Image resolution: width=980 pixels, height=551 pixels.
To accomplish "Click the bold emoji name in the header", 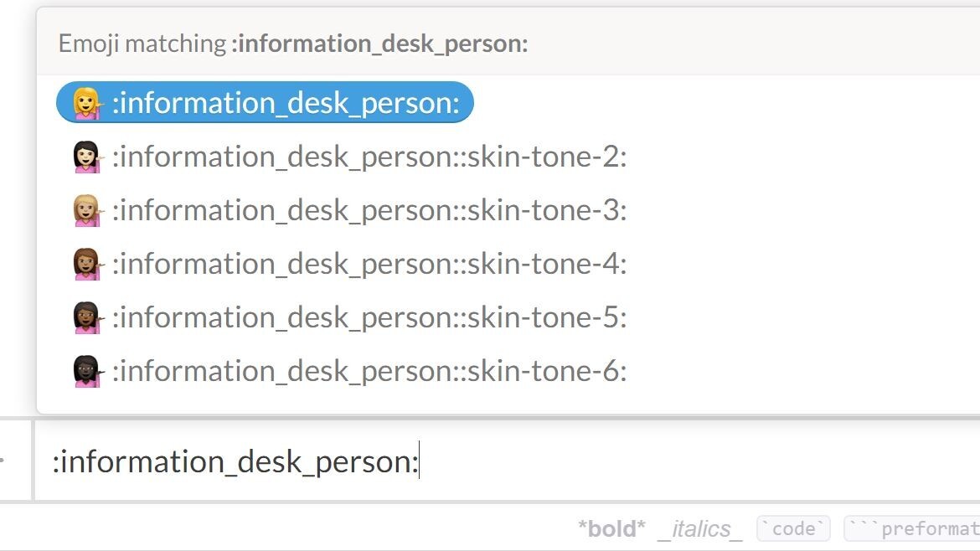I will [379, 44].
